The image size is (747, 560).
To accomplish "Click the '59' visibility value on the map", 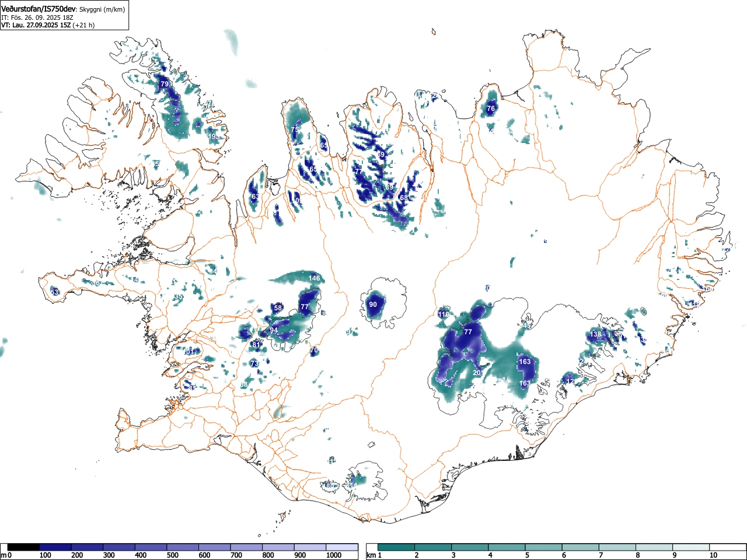I will pos(381,155).
